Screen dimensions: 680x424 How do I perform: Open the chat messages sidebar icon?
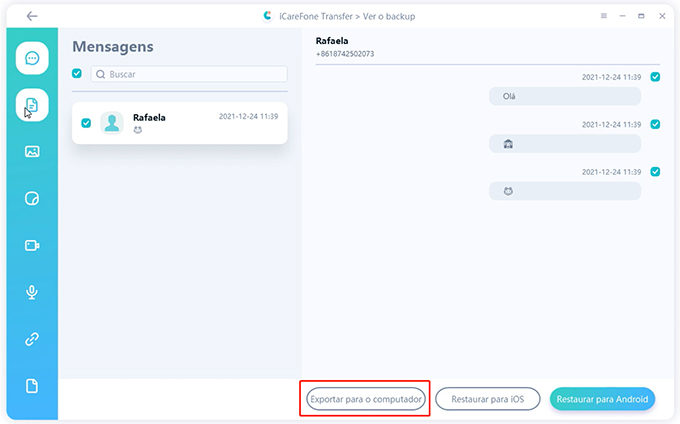[32, 58]
